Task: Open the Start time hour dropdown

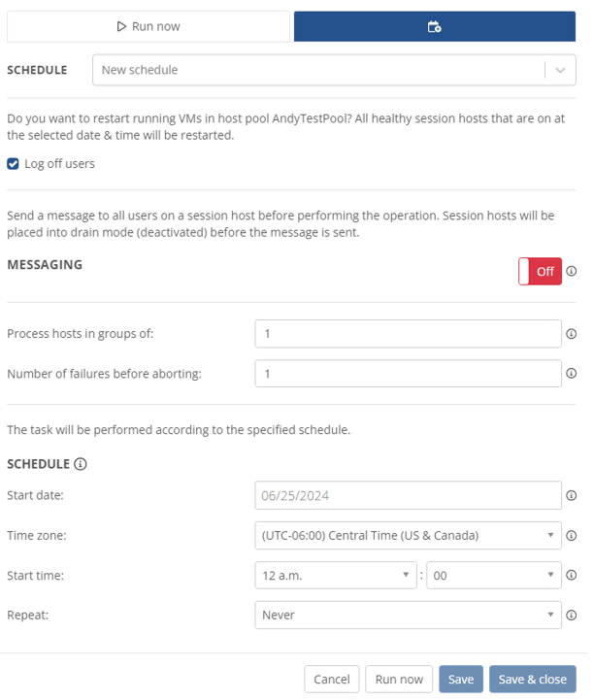Action: pyautogui.click(x=335, y=575)
